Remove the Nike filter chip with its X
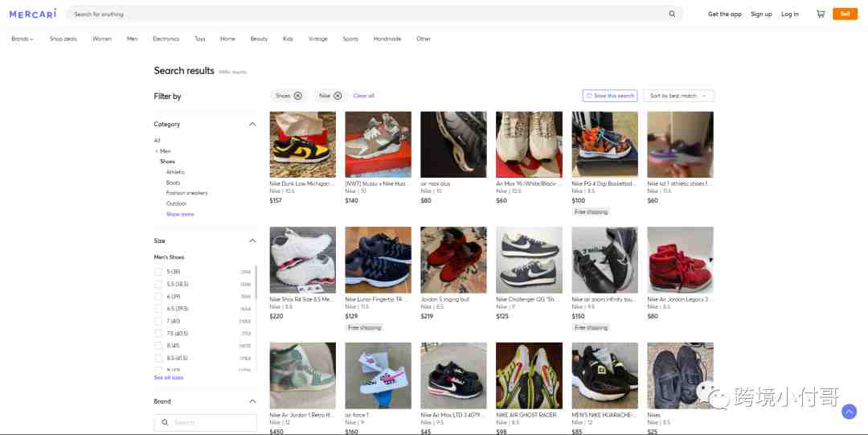Screen dimensions: 868x435 (x=338, y=96)
